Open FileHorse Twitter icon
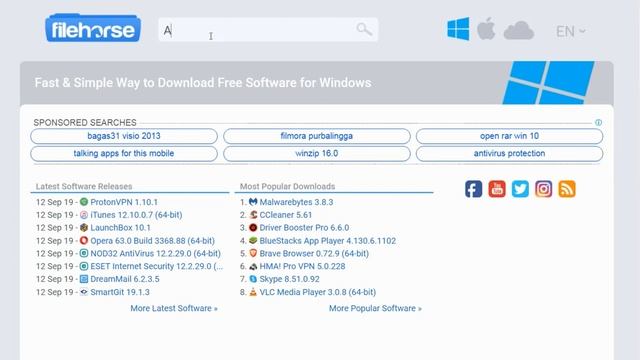Image resolution: width=640 pixels, height=360 pixels. 520,189
